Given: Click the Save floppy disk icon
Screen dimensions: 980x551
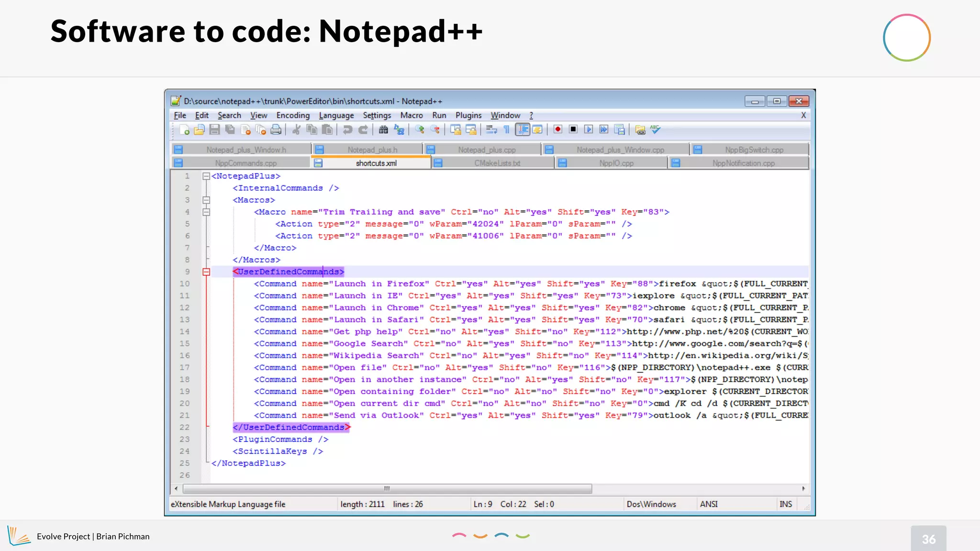Looking at the screenshot, I should pyautogui.click(x=214, y=130).
